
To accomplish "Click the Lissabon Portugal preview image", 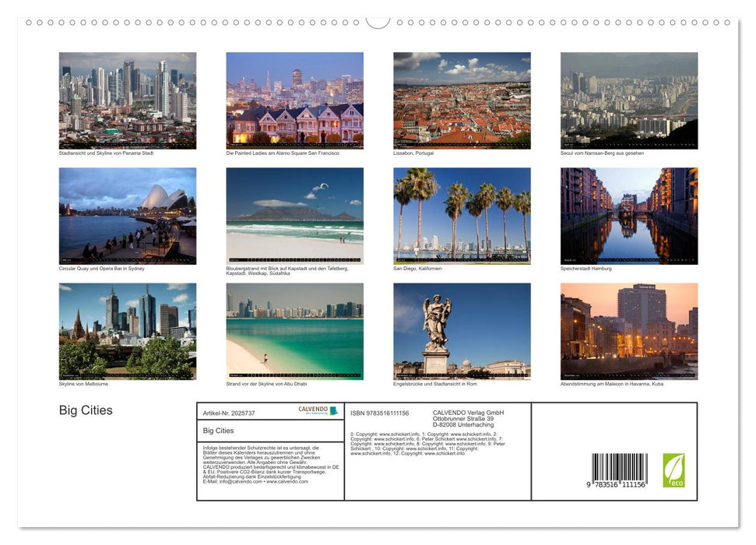I will [x=462, y=99].
